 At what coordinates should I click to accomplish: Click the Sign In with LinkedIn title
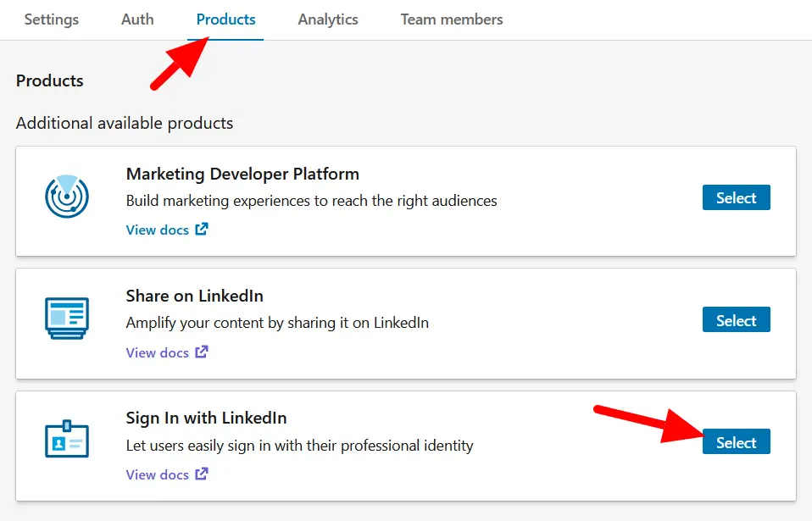206,418
